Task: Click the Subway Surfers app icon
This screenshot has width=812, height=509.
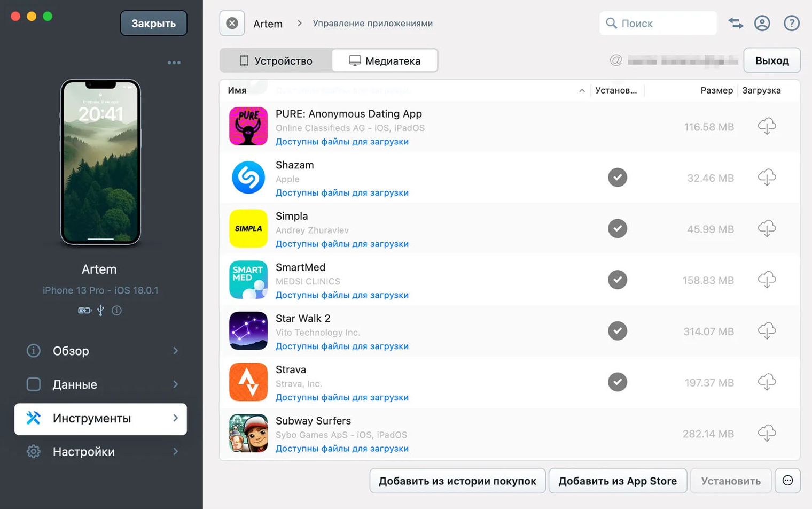Action: tap(248, 433)
